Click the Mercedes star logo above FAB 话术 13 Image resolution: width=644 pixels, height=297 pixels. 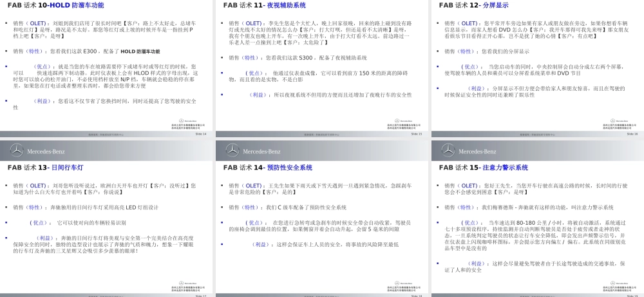pos(17,150)
